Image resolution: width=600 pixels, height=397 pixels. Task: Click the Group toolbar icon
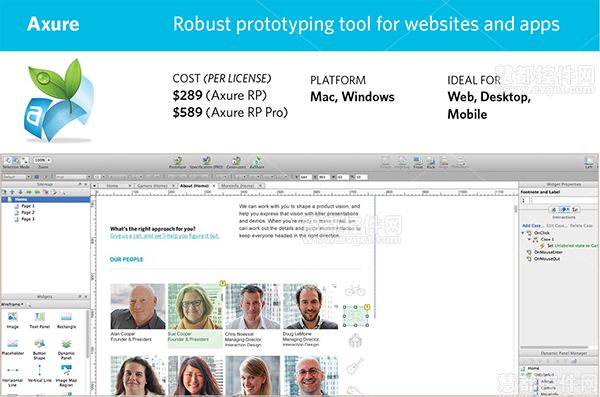tap(386, 162)
